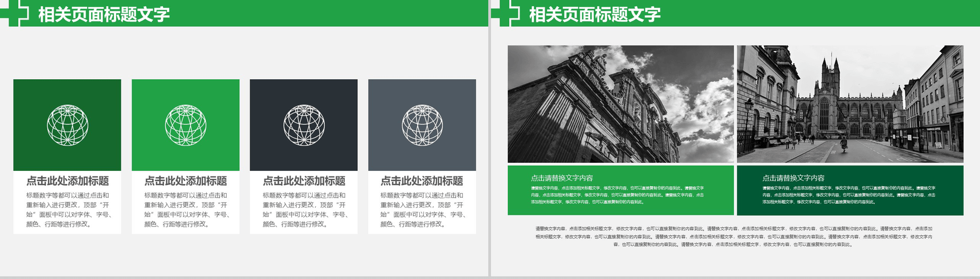Select the 点击此处添加标题 heading under the navy card
980x279 pixels.
pos(304,181)
